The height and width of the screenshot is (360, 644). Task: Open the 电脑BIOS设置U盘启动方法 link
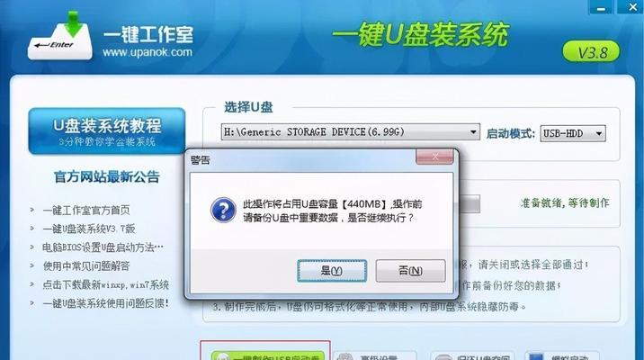pyautogui.click(x=103, y=247)
